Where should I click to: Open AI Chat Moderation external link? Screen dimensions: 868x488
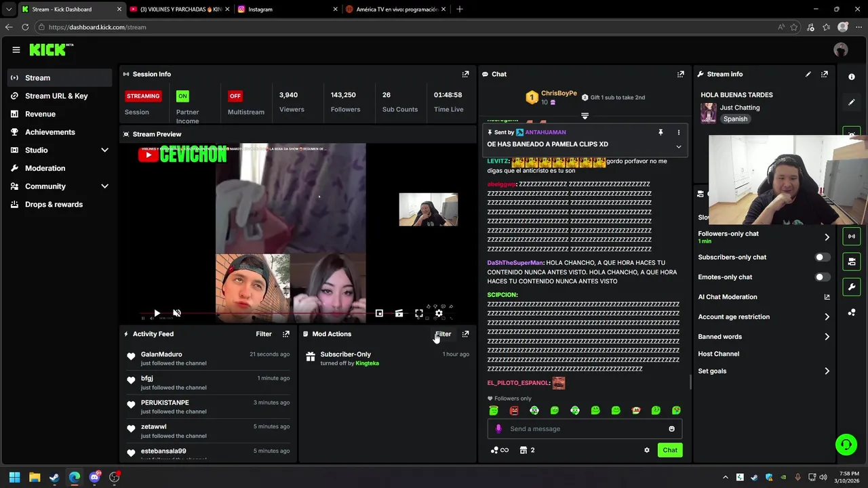click(827, 297)
